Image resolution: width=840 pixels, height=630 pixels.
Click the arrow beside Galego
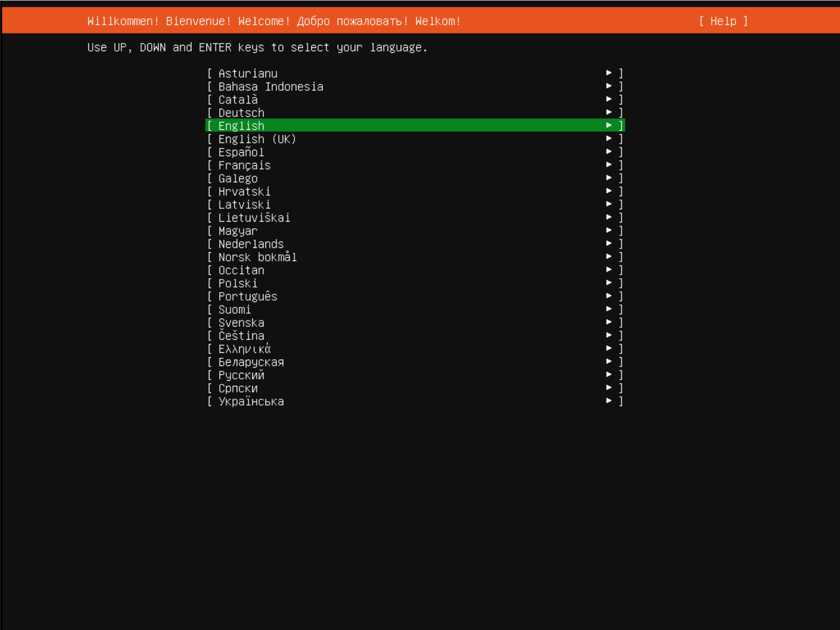pos(609,178)
